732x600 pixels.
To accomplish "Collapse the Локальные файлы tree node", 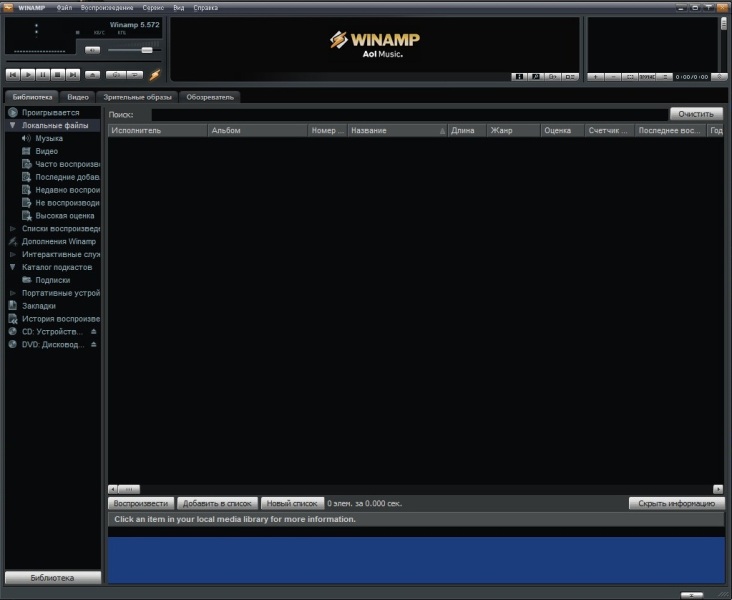I will [12, 126].
